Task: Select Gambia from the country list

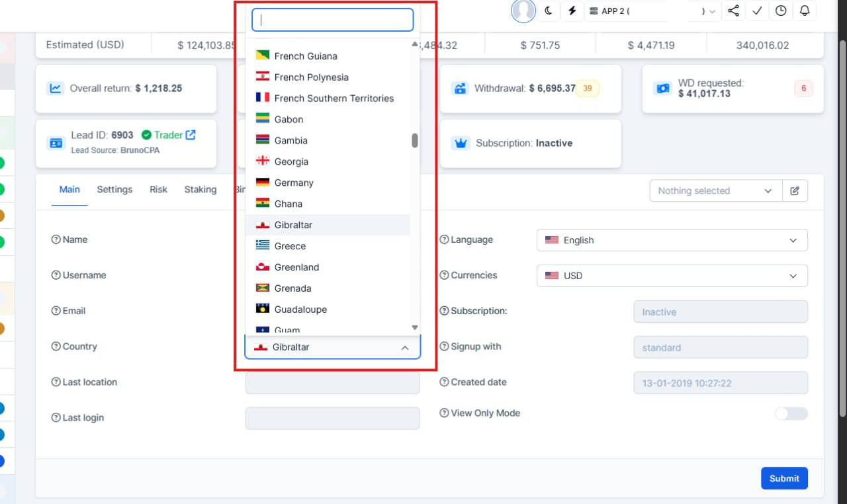Action: 328,141
